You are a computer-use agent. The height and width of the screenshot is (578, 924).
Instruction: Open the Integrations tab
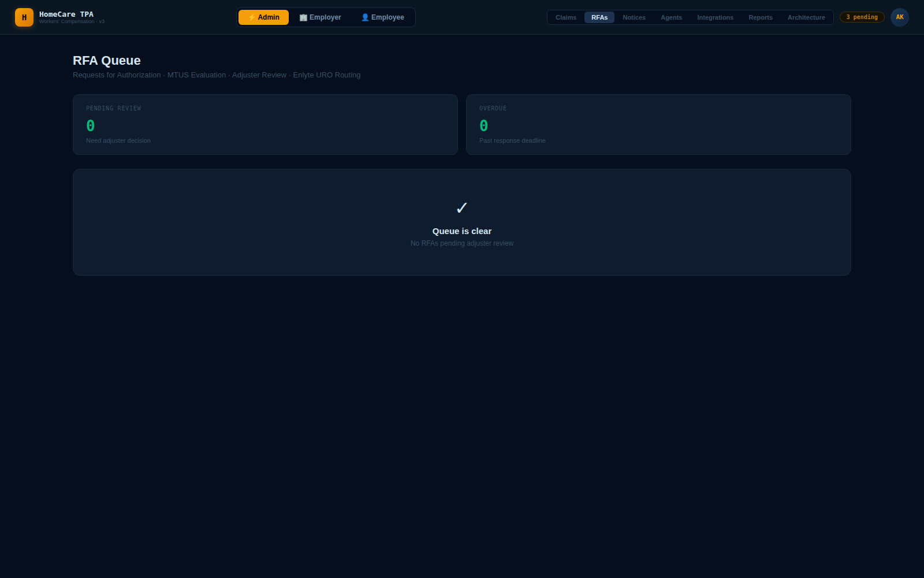715,17
